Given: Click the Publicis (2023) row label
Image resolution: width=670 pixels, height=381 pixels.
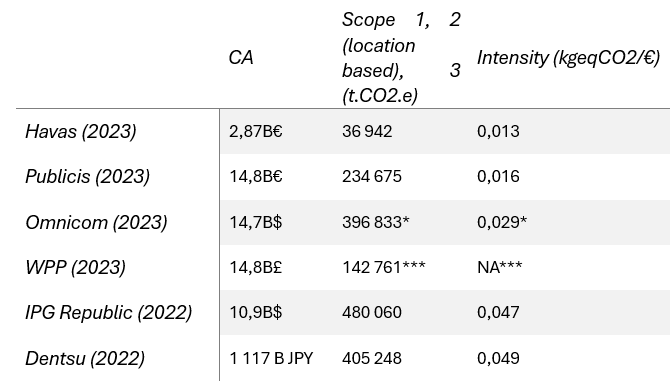Looking at the screenshot, I should (x=88, y=177).
